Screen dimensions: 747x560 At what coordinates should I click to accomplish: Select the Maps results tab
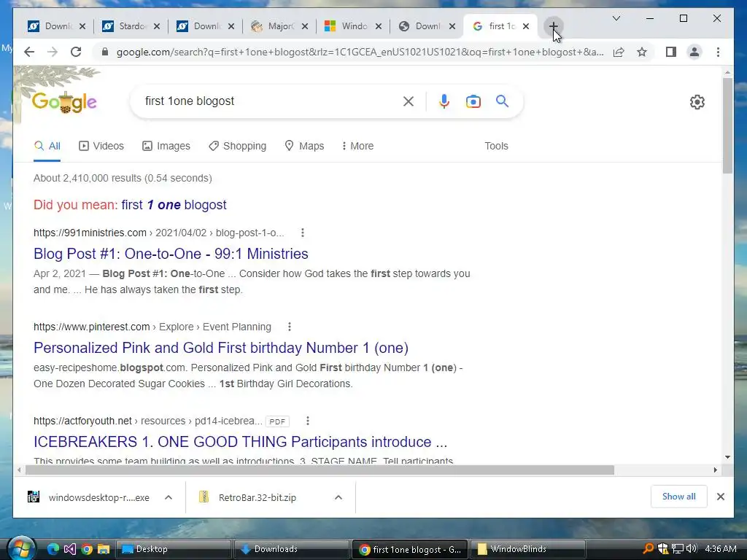pyautogui.click(x=304, y=146)
